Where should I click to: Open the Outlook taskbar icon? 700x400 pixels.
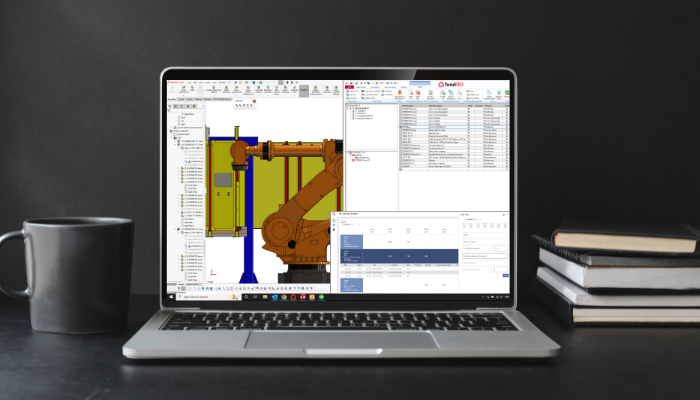click(x=275, y=297)
